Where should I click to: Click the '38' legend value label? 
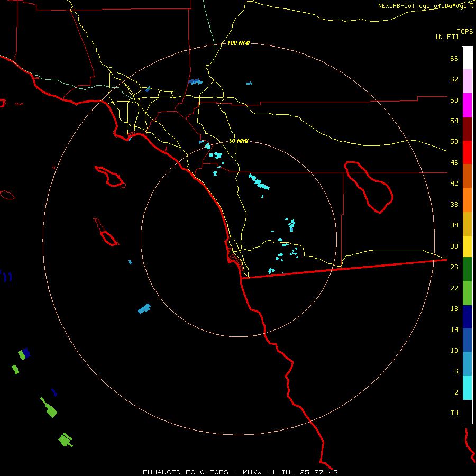[x=454, y=205]
